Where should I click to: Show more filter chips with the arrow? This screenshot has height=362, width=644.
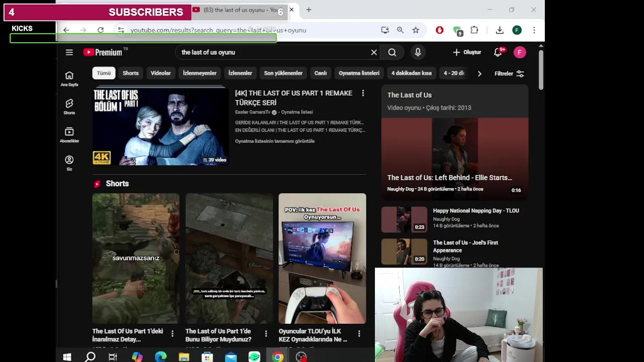479,73
